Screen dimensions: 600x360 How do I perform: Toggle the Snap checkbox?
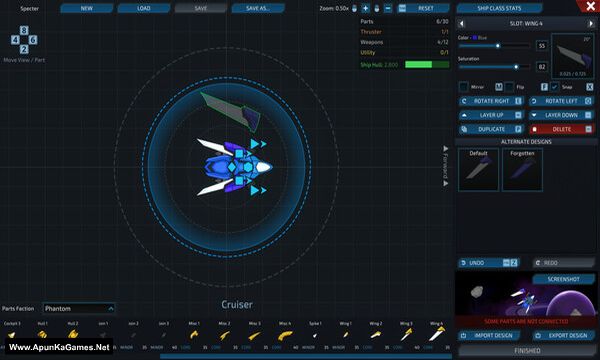coord(554,87)
